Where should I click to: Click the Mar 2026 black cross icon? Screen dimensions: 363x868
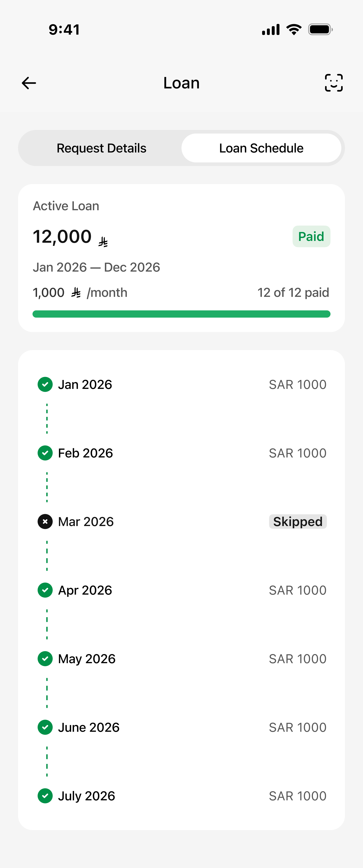45,522
